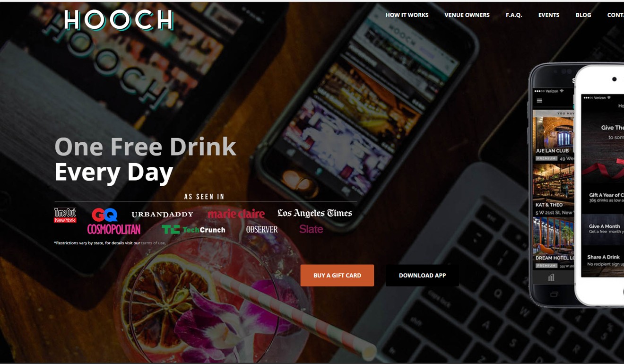Click the Marie Claire logo

[x=236, y=214]
